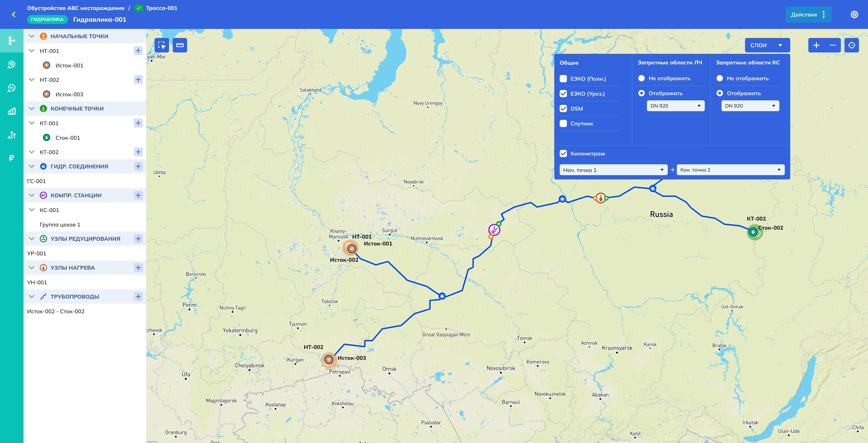Add item under КТ-001
868x443 pixels.
tap(138, 123)
